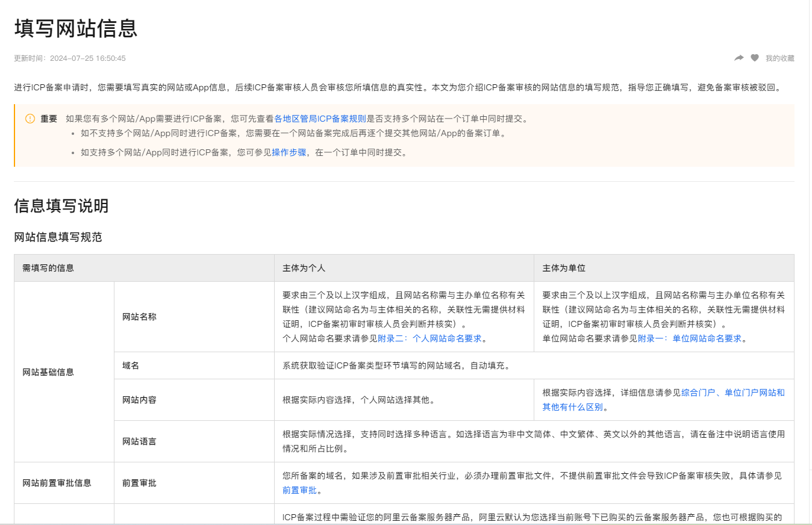Open the 操作步骤 link

(x=289, y=152)
